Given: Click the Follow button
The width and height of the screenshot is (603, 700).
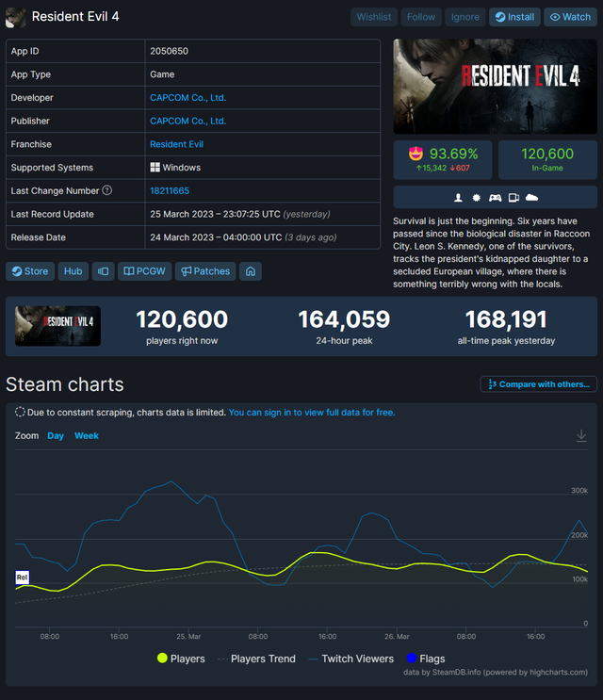Looking at the screenshot, I should pyautogui.click(x=421, y=17).
